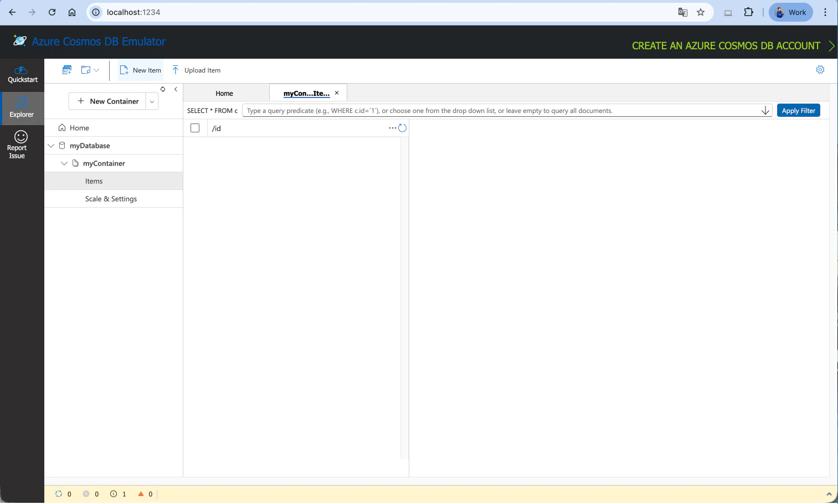Expand the query icon dropdown chevron

[97, 70]
